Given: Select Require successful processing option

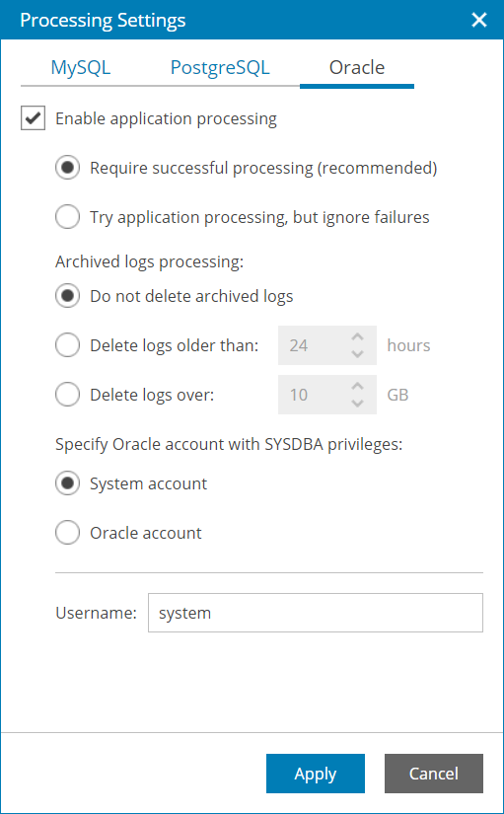Looking at the screenshot, I should [67, 168].
